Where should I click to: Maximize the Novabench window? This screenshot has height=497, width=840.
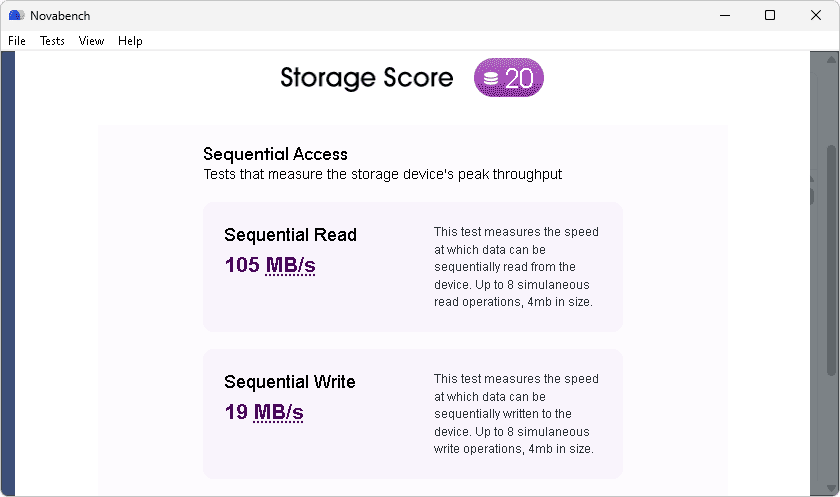(770, 16)
